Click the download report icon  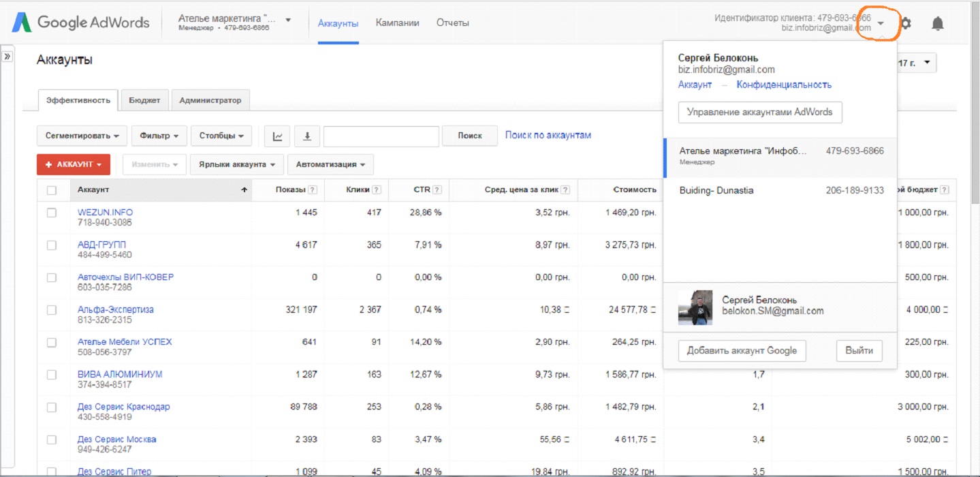coord(307,136)
